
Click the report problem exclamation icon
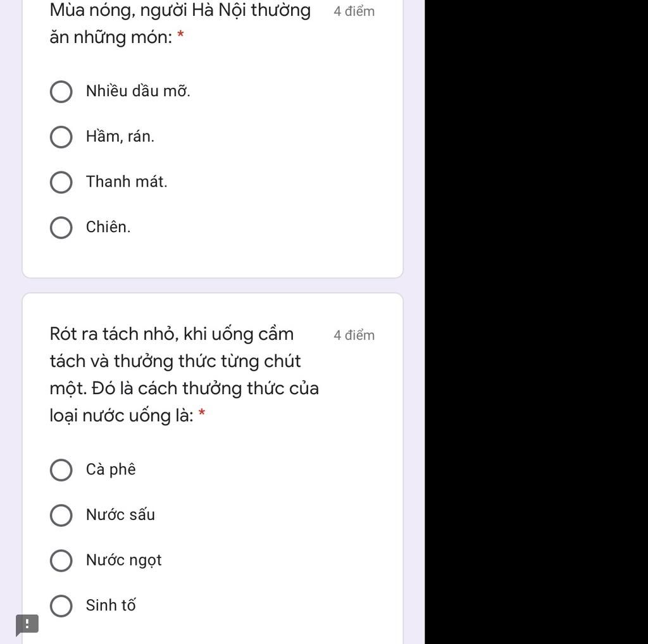[x=27, y=624]
